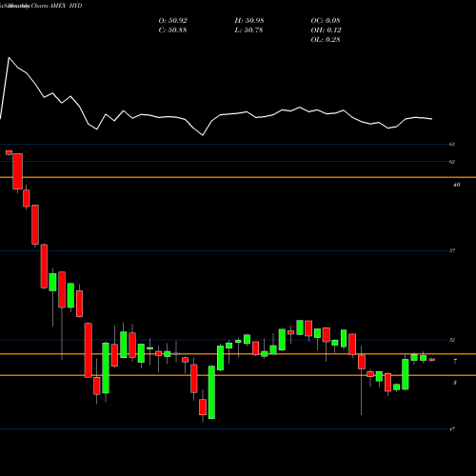Screen dimensions: 476x476
Task: Click the "AMEX HYD" chart title
Action: 66,6
